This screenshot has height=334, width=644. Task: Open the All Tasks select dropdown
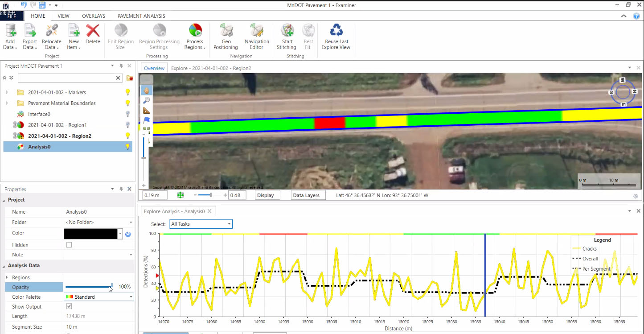click(201, 224)
